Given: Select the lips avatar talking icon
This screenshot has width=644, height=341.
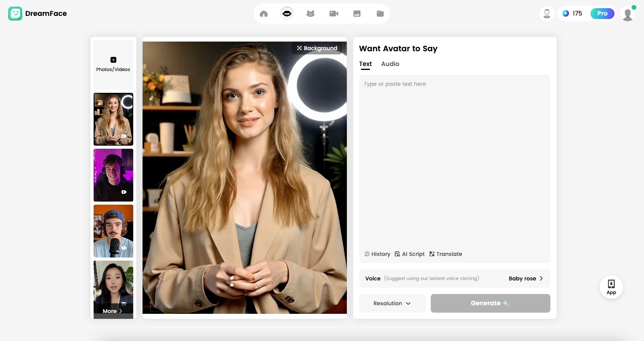Looking at the screenshot, I should 287,14.
